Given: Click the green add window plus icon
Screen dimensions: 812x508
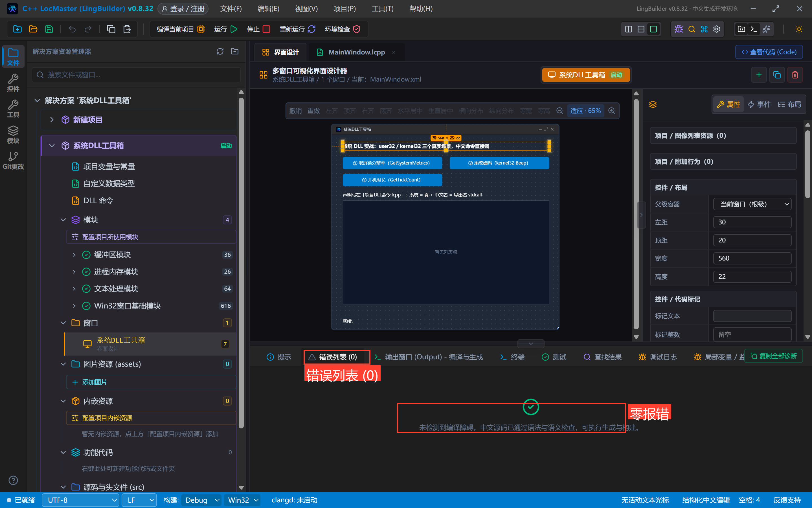Looking at the screenshot, I should [759, 75].
